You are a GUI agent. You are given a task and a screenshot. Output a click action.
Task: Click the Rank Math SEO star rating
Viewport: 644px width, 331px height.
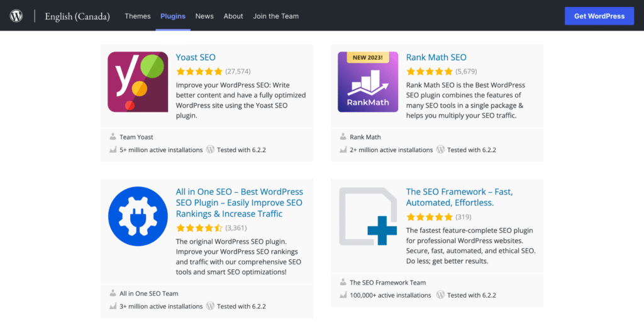[430, 72]
